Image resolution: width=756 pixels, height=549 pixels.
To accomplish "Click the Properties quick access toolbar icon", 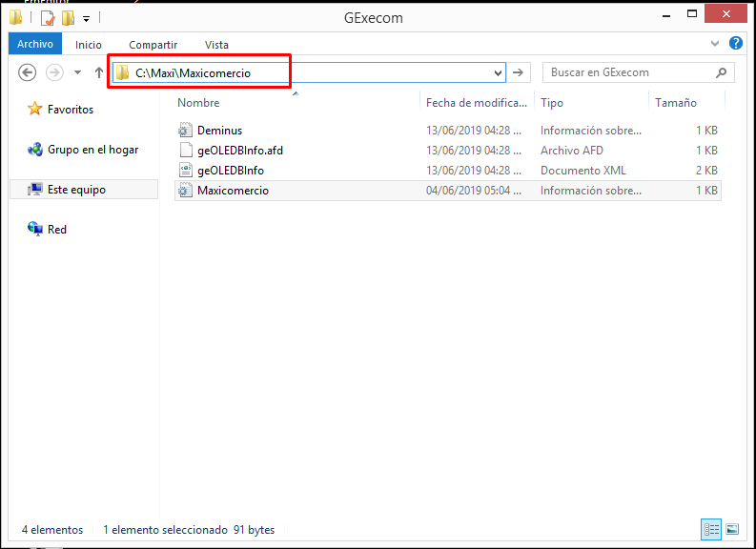I will (x=48, y=18).
